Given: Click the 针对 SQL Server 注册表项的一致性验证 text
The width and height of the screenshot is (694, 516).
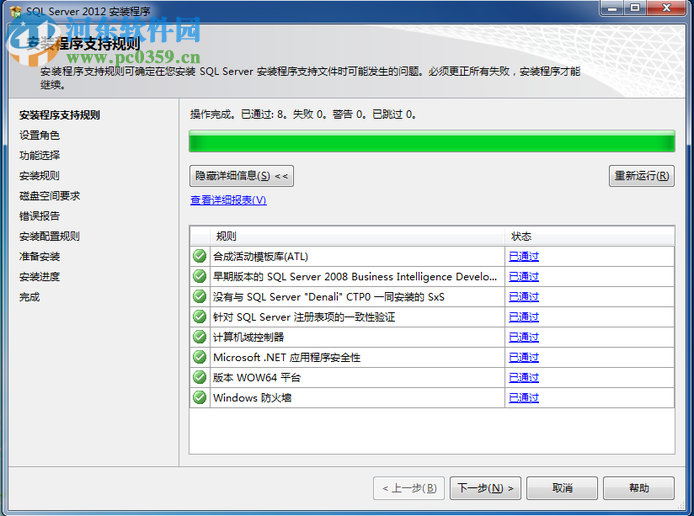Looking at the screenshot, I should click(304, 317).
